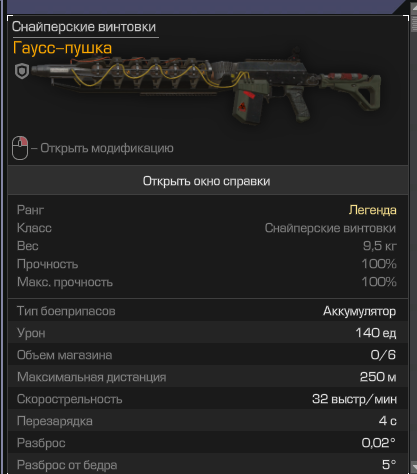Viewport: 417px width, 474px height.
Task: Click the scrollbar down arrow
Action: point(414,466)
